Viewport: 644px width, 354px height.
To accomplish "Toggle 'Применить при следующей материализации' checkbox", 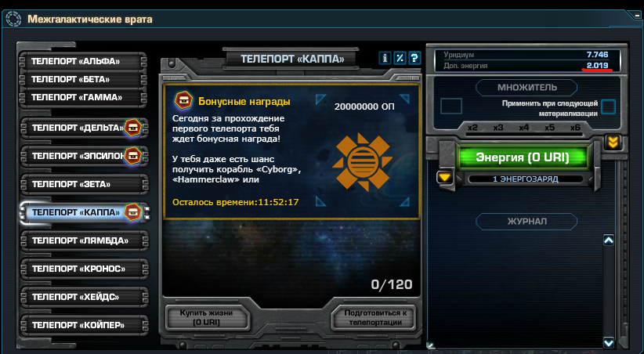I will tap(608, 107).
